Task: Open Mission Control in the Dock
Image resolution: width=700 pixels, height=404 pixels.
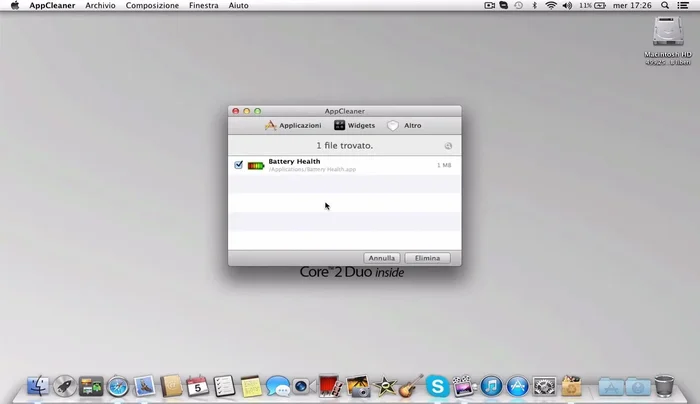Action: click(x=91, y=386)
